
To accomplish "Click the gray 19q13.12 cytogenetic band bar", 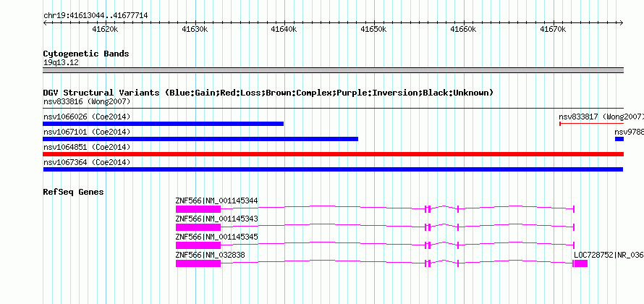I will click(x=333, y=70).
